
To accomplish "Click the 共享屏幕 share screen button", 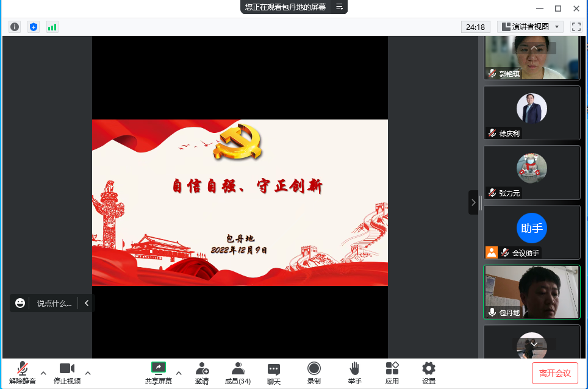I will (159, 373).
